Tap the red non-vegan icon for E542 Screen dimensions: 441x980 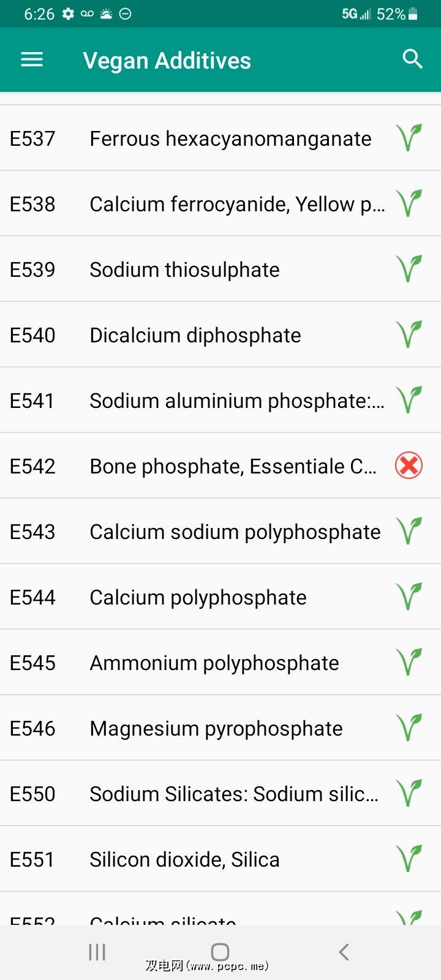(409, 466)
